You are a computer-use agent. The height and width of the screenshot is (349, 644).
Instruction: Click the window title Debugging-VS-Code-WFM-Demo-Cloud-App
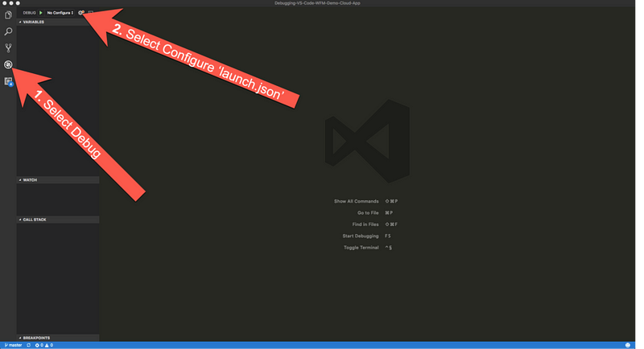tap(317, 3)
